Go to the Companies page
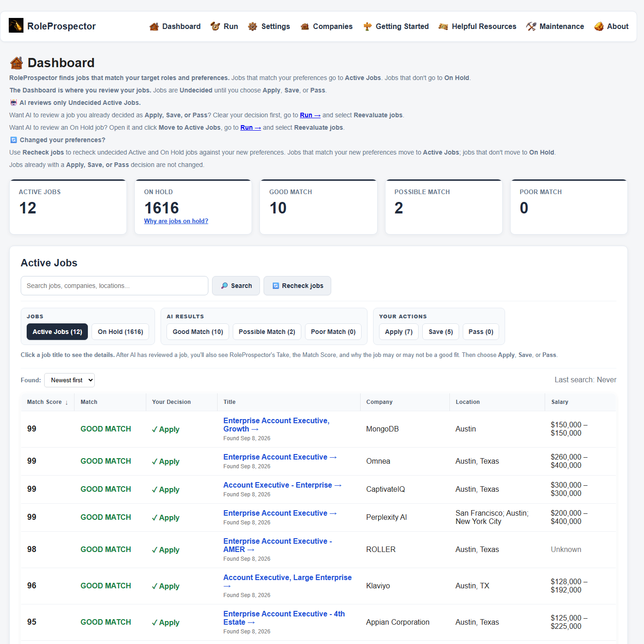Screen dimensions: 644x644 coord(327,27)
